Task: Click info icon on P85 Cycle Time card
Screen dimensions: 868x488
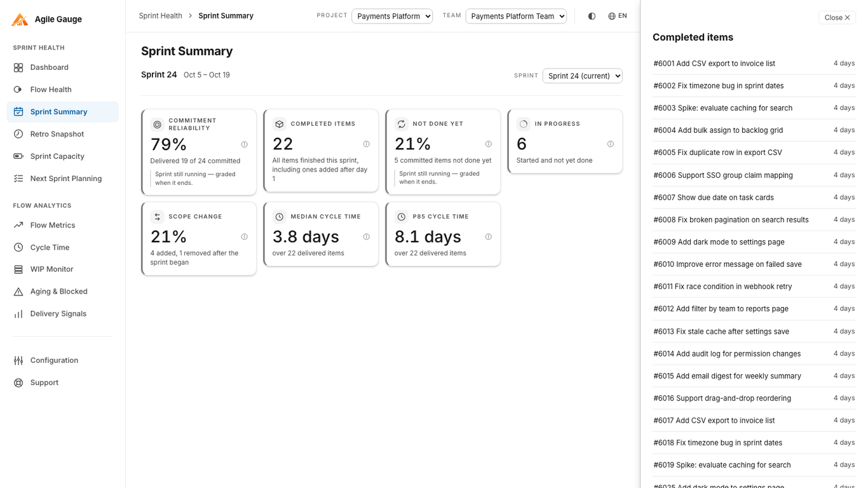Action: click(489, 236)
